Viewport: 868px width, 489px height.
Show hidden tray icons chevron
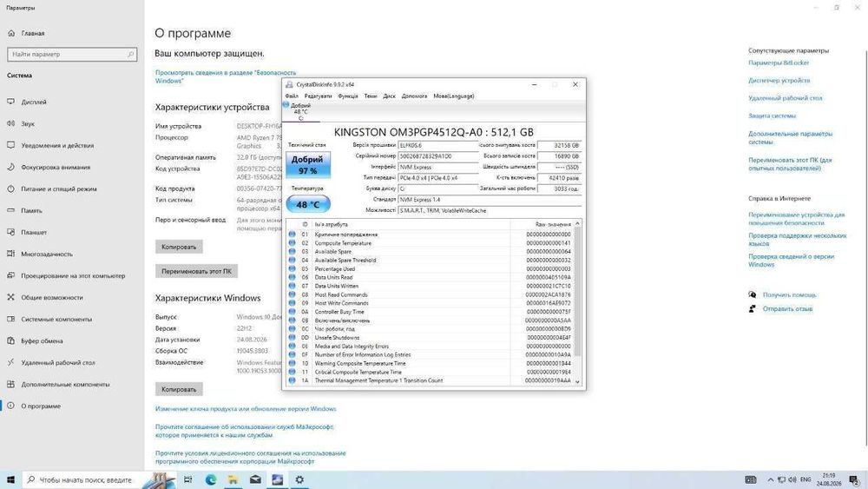pos(770,479)
